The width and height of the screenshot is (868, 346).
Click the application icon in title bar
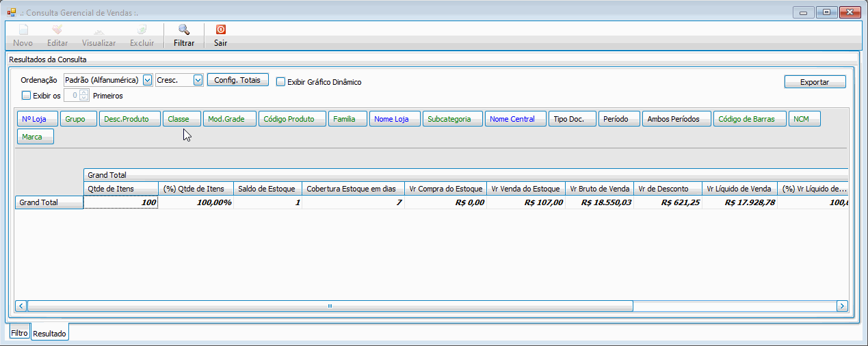12,12
